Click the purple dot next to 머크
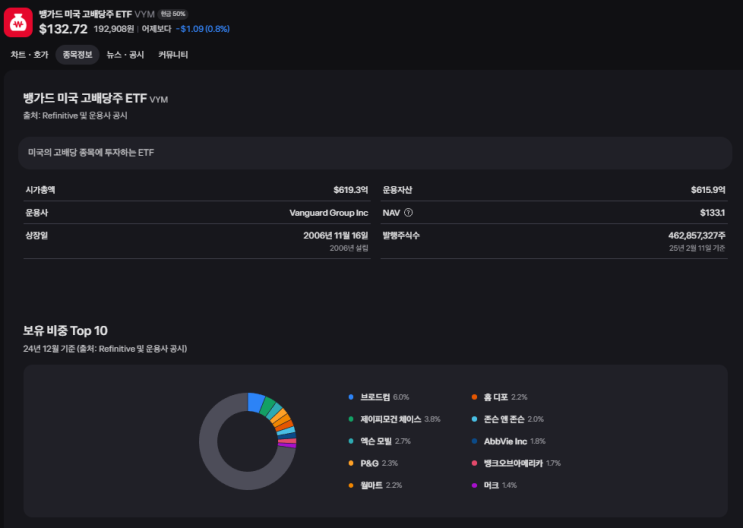The width and height of the screenshot is (743, 528). (474, 485)
